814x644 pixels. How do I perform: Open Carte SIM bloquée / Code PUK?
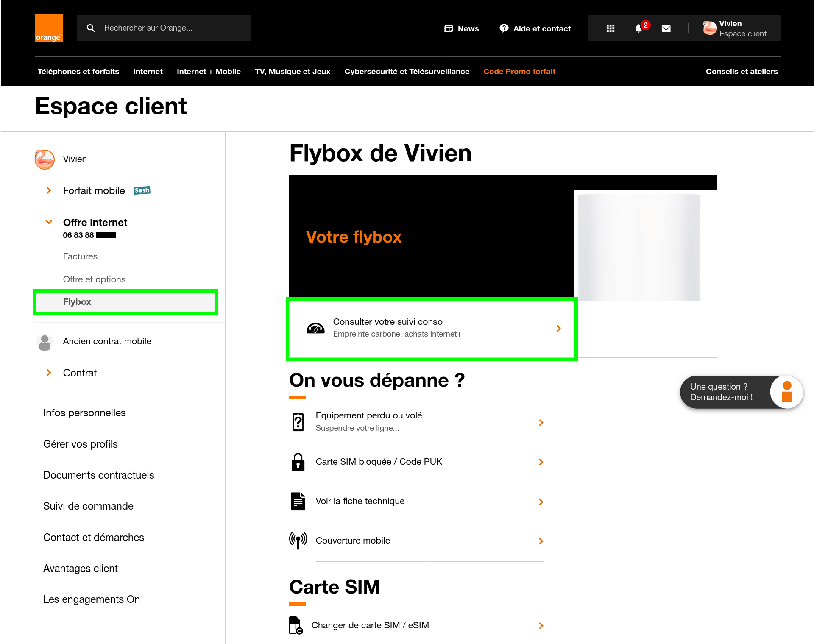(416, 462)
